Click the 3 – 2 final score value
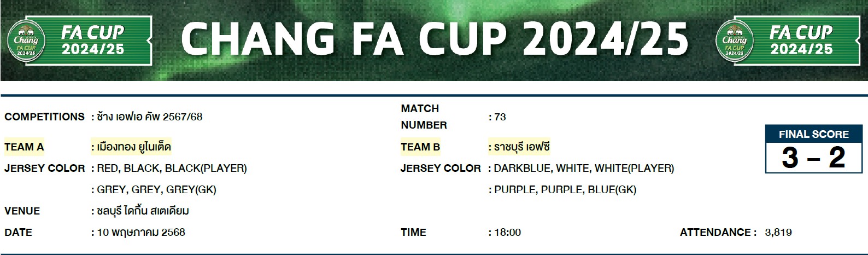 click(814, 158)
